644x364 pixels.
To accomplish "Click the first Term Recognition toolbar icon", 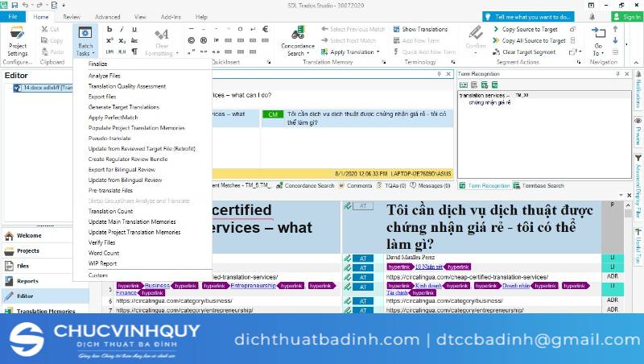I will pos(464,85).
